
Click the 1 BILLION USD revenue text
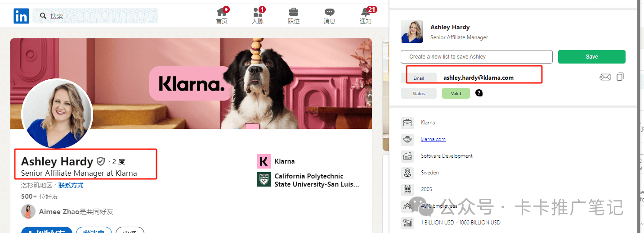pos(461,223)
